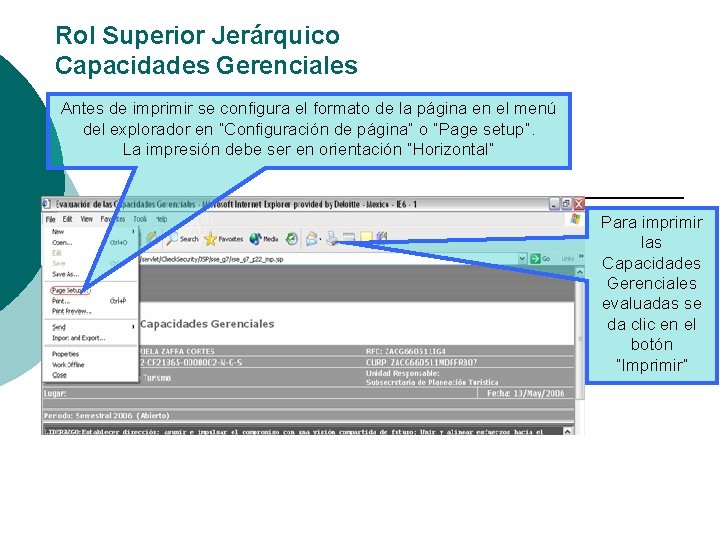The image size is (720, 540).
Task: Click the last toolbar icon after the note
Action: click(382, 237)
